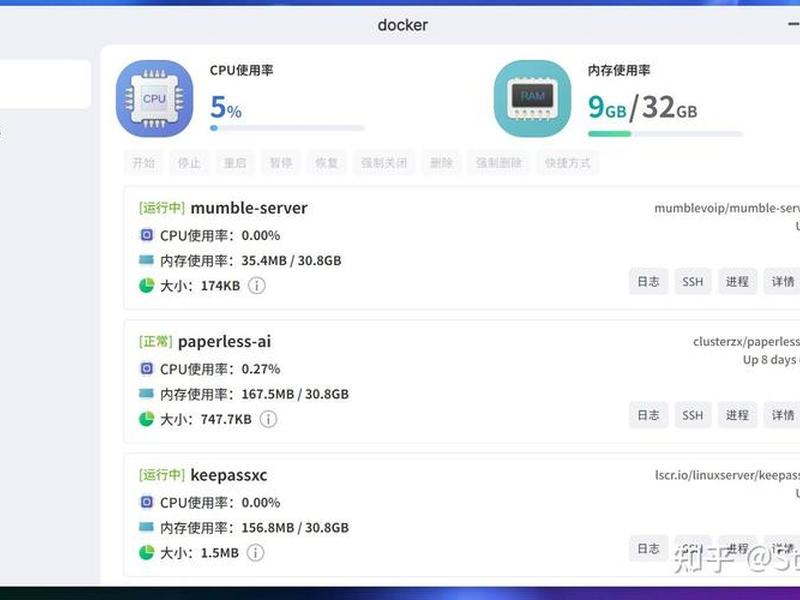Show 进程 processes for mumble-server
The width and height of the screenshot is (800, 600).
coord(737,281)
